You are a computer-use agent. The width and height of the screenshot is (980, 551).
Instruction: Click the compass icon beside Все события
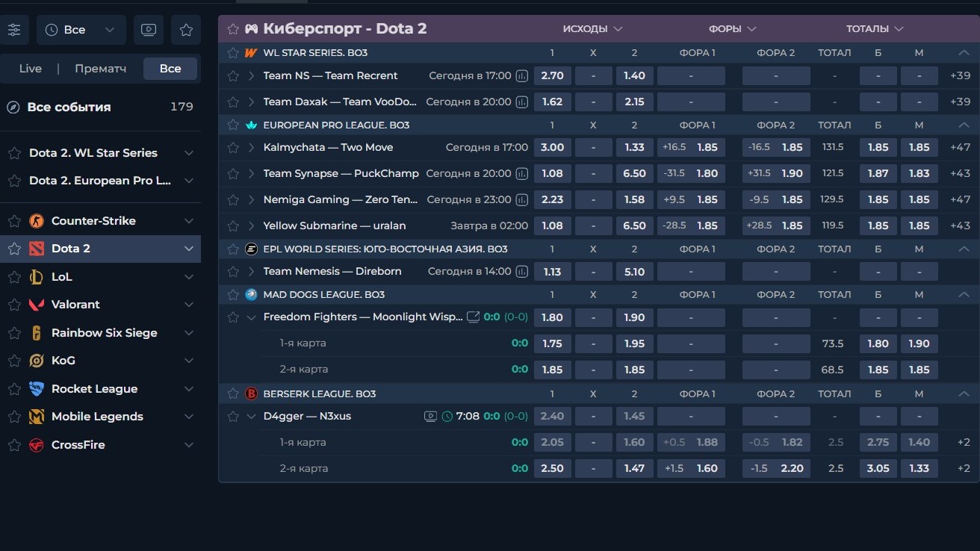coord(13,107)
